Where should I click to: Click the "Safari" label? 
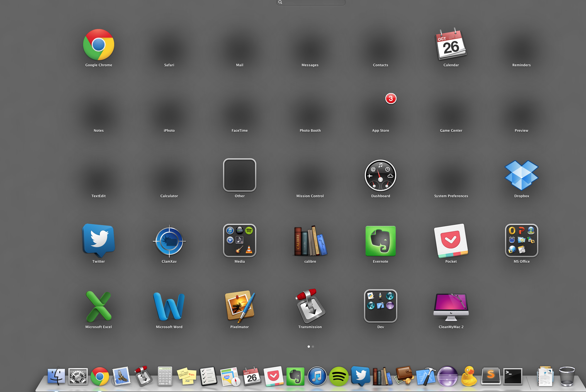tap(169, 65)
